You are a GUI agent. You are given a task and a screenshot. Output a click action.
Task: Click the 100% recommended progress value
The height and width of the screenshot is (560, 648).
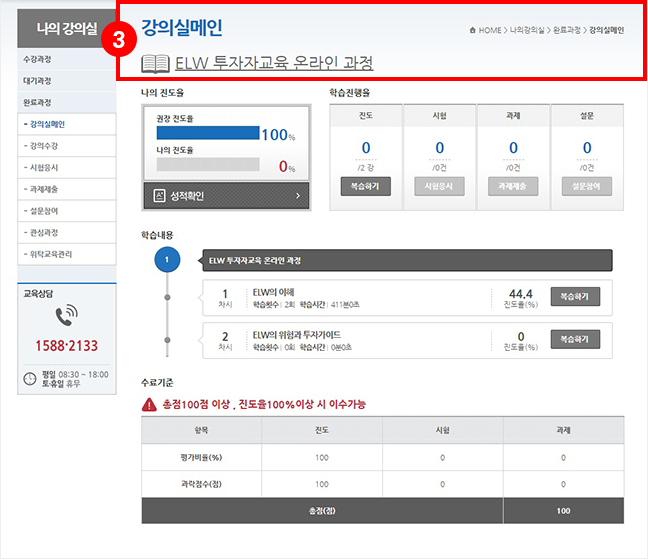click(x=278, y=134)
